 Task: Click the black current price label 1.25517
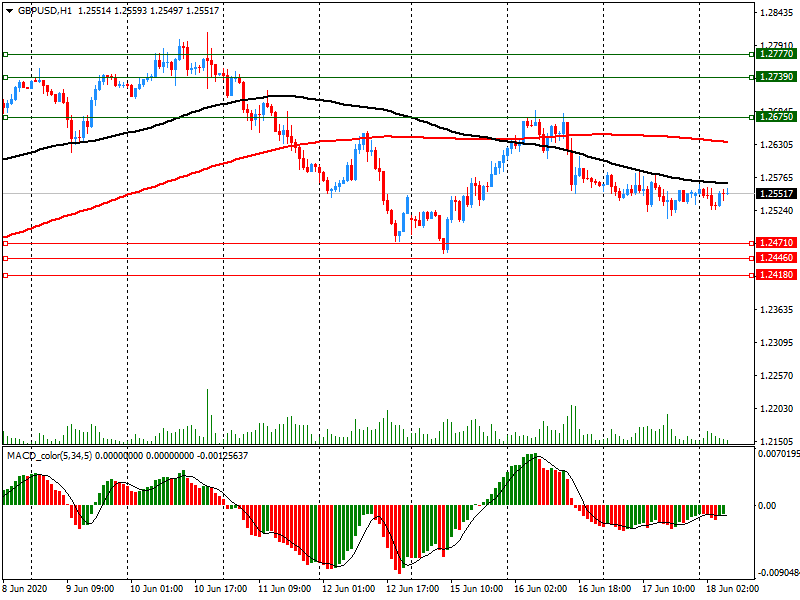pos(776,194)
